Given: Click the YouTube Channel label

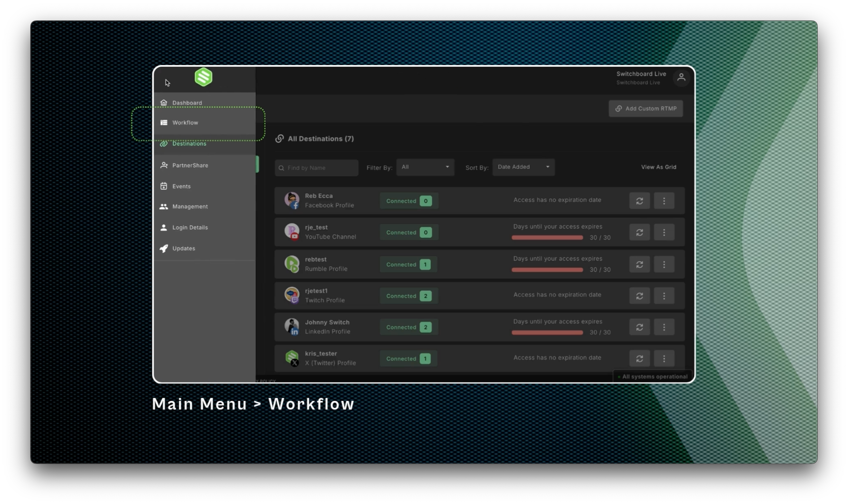Looking at the screenshot, I should [330, 237].
